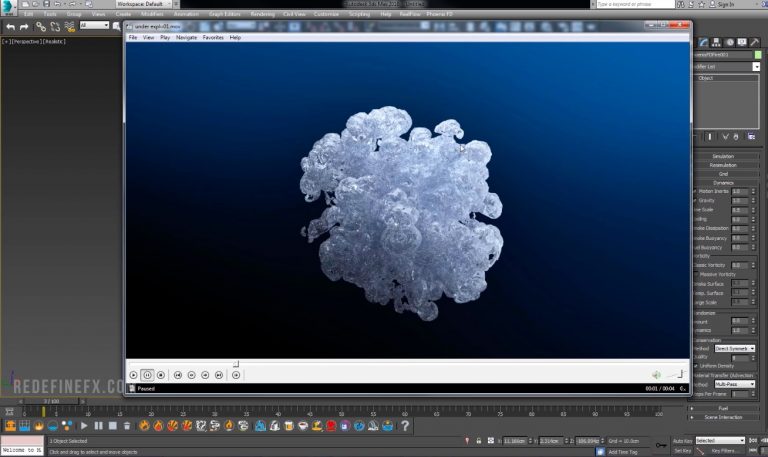
Task: Click the Undo arrow in main toolbar
Action: pyautogui.click(x=10, y=26)
